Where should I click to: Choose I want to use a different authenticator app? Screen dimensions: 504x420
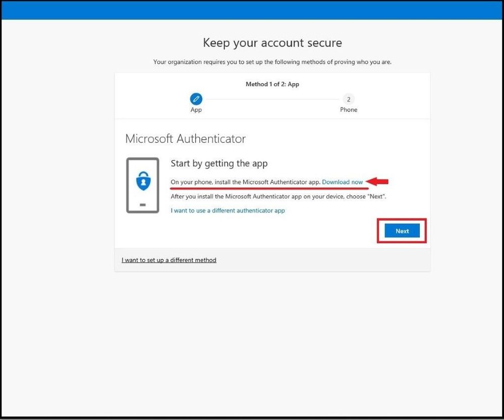228,211
